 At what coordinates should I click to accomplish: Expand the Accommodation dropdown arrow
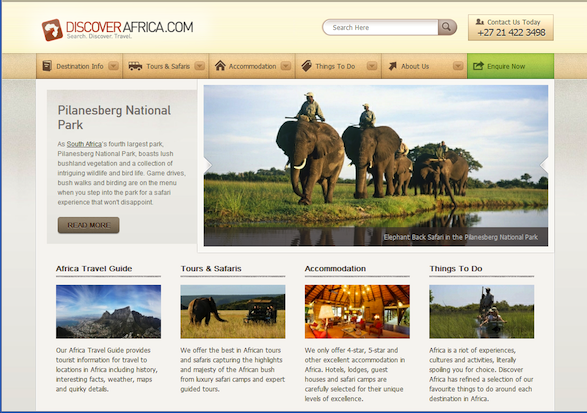(286, 66)
